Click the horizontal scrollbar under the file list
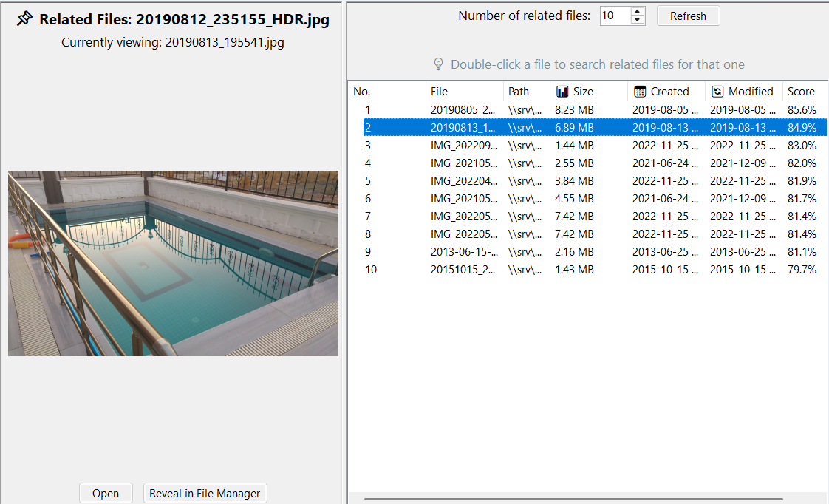Screen dimensions: 829x504 [x=573, y=498]
